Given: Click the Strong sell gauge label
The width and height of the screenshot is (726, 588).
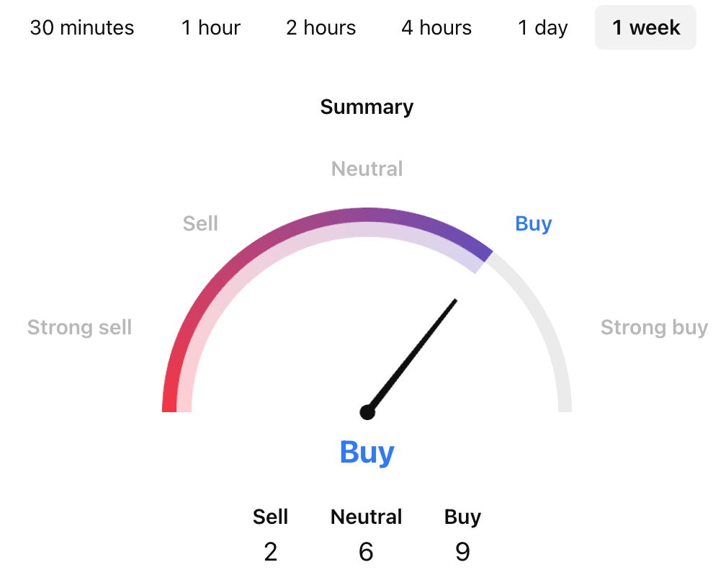Looking at the screenshot, I should click(x=79, y=328).
